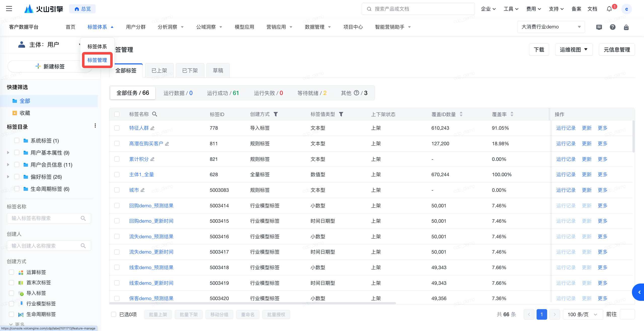This screenshot has width=644, height=331.
Task: Click the Volcano Engine logo
Action: click(44, 9)
